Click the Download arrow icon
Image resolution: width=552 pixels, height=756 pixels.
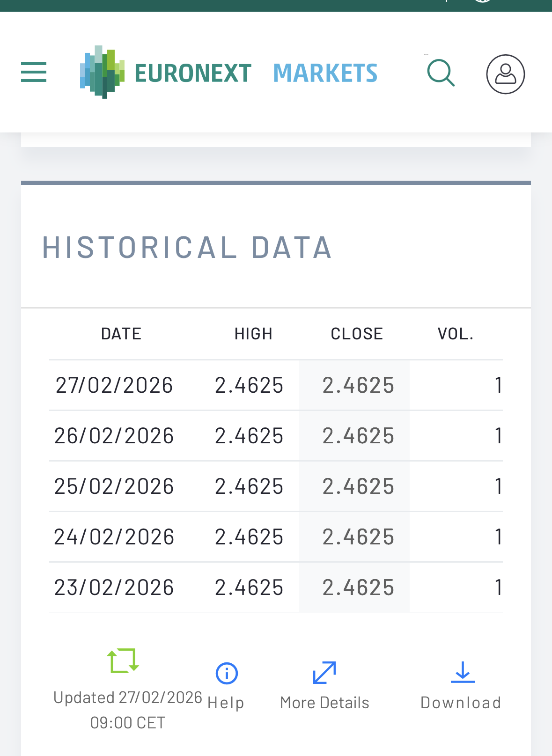click(462, 672)
